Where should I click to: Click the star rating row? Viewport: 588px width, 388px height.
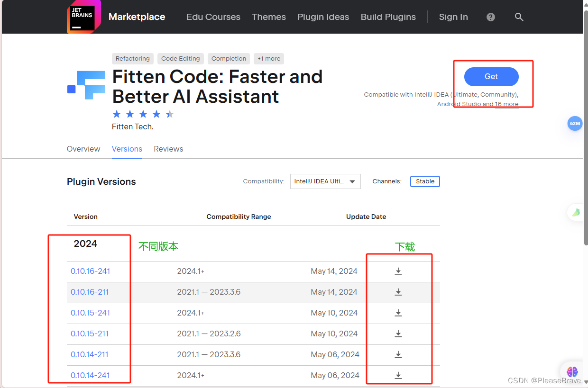point(143,114)
